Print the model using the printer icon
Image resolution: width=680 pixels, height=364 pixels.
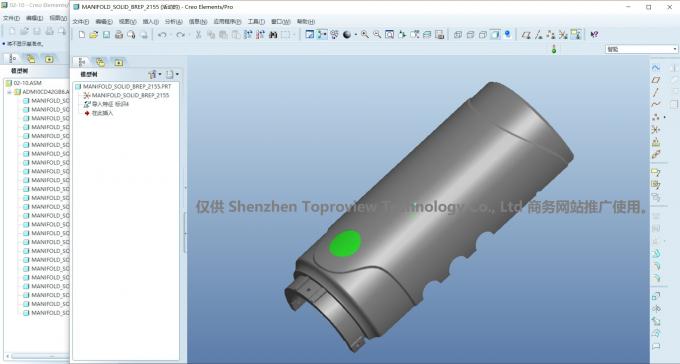pyautogui.click(x=119, y=35)
